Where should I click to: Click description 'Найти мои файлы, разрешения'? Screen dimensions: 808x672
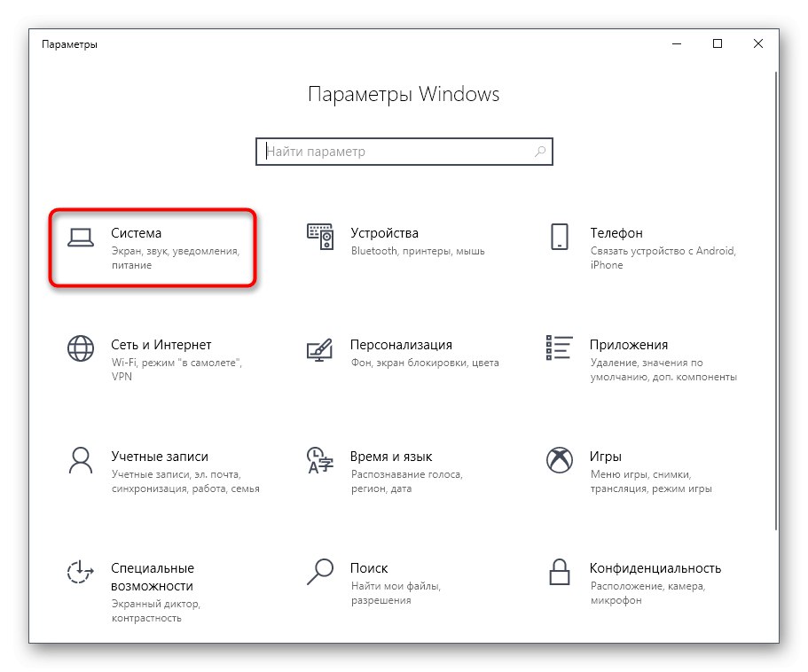coord(396,593)
